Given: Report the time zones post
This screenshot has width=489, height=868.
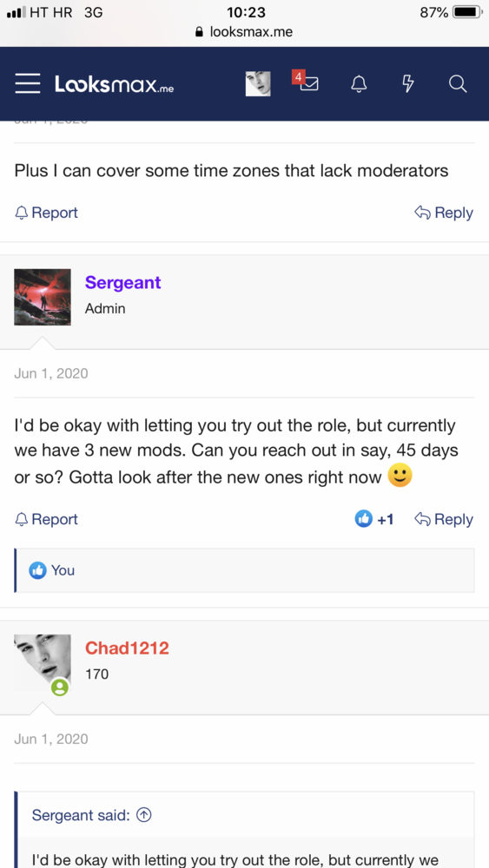Looking at the screenshot, I should (47, 213).
